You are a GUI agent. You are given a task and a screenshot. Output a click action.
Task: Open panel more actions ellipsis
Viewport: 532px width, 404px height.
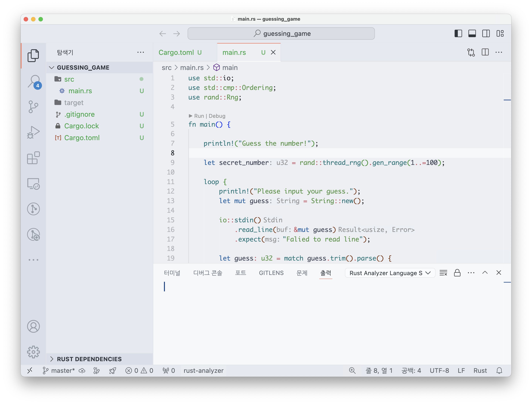pos(471,273)
